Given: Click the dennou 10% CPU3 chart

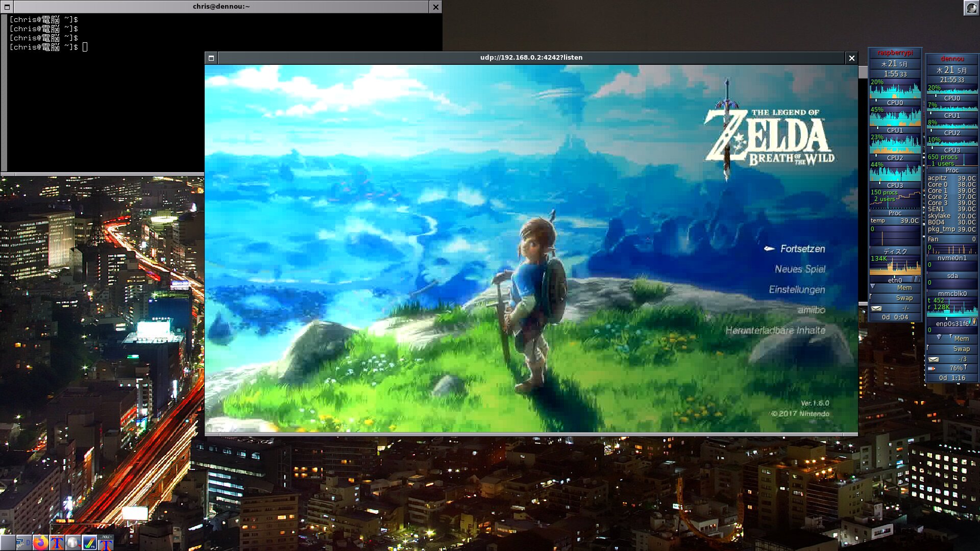Looking at the screenshot, I should [952, 142].
